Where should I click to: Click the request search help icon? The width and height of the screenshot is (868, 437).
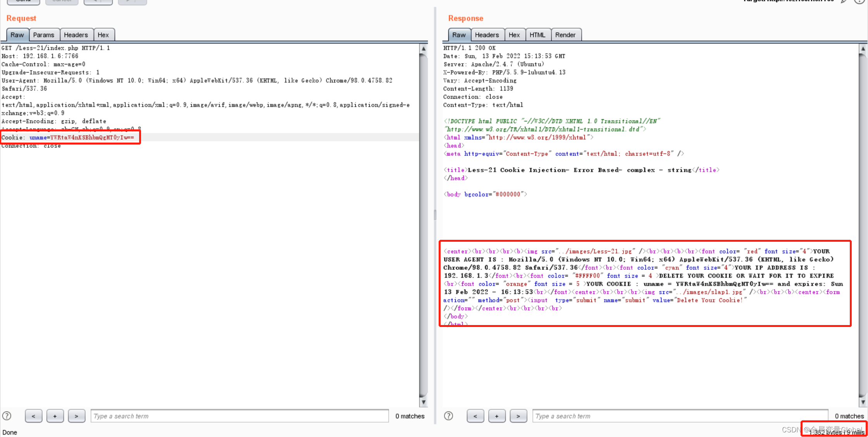[x=7, y=416]
